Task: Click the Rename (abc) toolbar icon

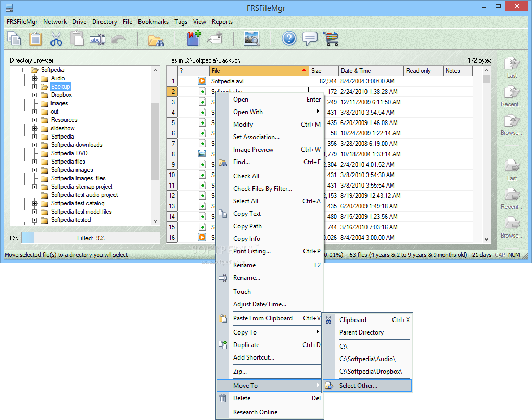Action: [97, 40]
